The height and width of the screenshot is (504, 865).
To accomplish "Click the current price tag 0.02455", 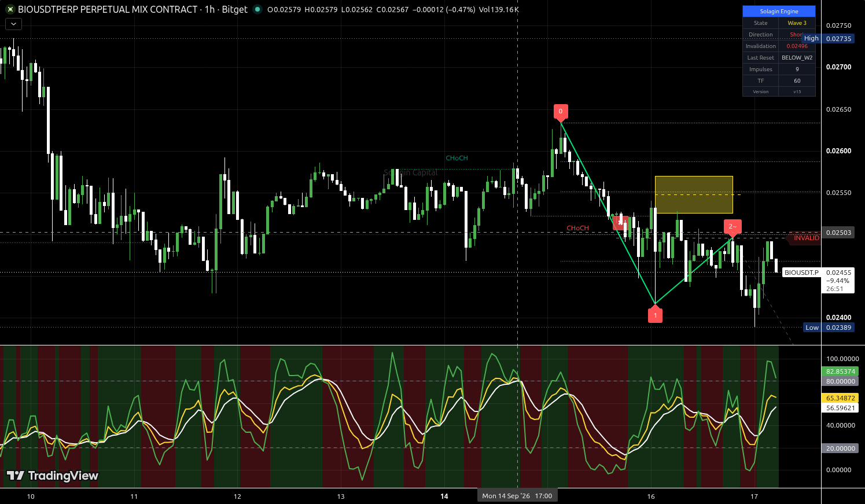I will click(x=838, y=273).
